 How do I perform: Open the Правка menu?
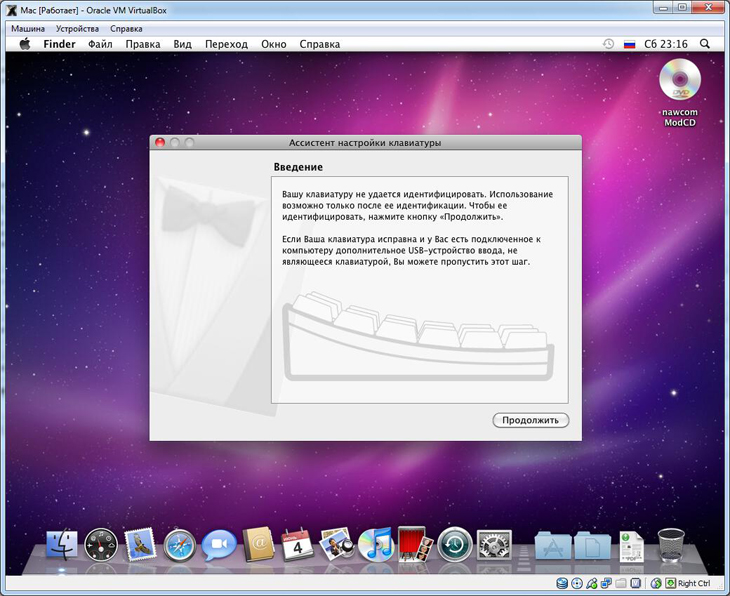tap(143, 44)
